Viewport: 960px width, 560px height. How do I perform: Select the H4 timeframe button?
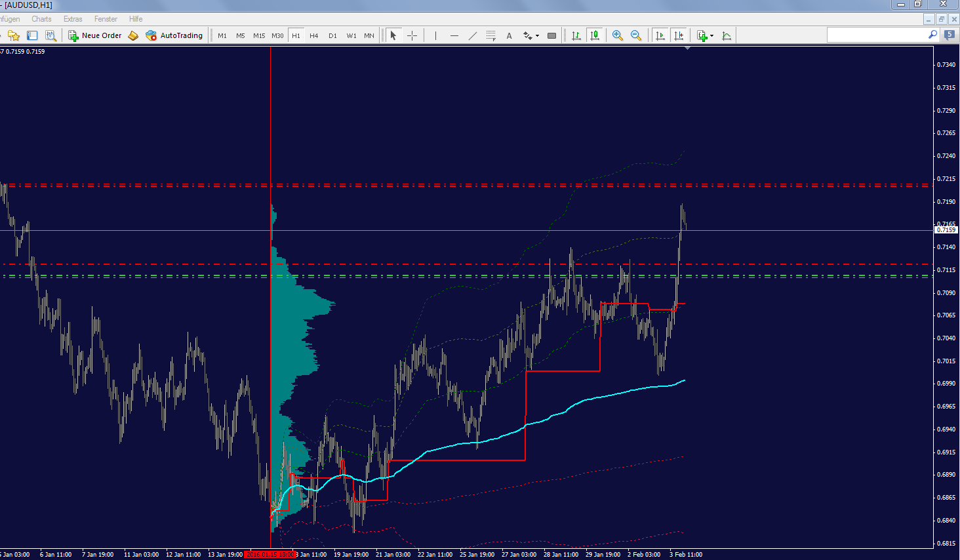(314, 35)
